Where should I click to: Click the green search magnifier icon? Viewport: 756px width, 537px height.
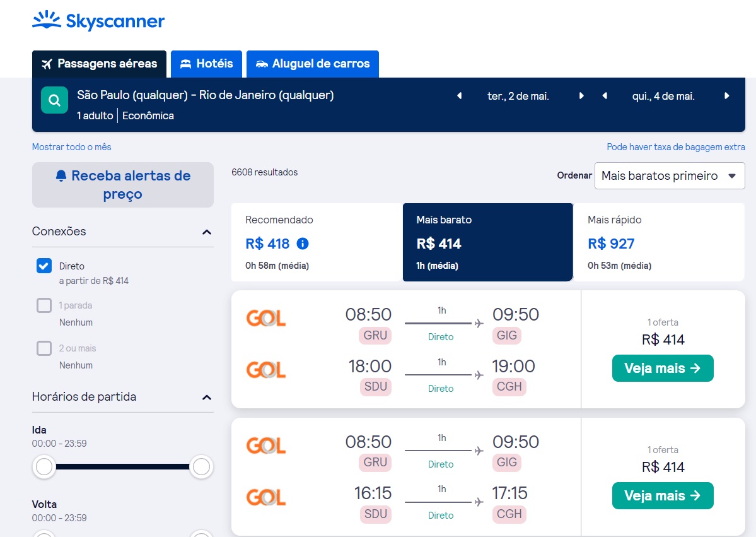click(x=54, y=100)
